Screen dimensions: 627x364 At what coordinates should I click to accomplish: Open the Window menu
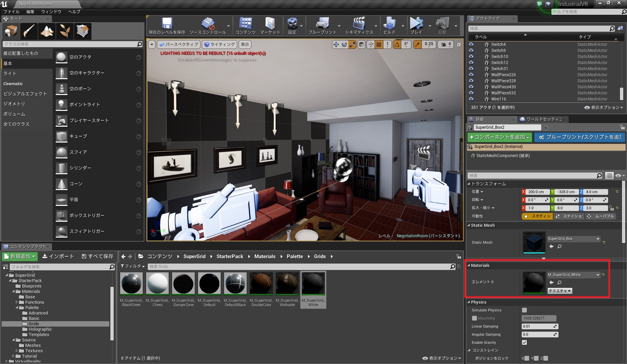tap(51, 11)
